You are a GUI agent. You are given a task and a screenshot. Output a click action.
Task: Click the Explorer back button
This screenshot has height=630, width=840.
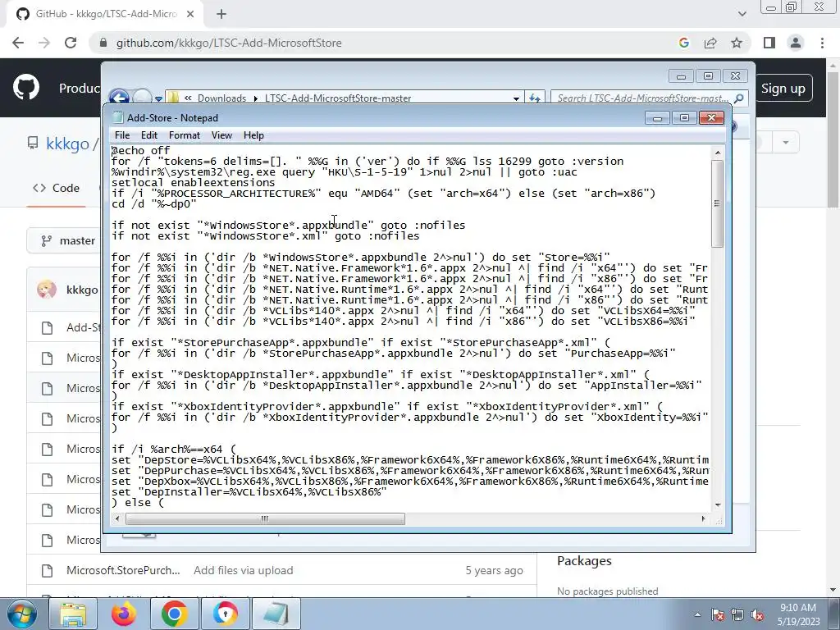click(x=119, y=97)
